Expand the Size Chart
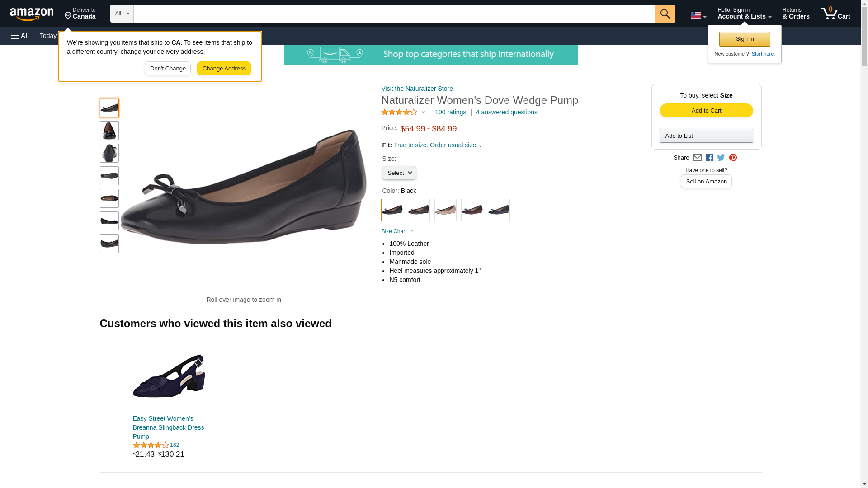The height and width of the screenshot is (488, 868). click(x=397, y=231)
